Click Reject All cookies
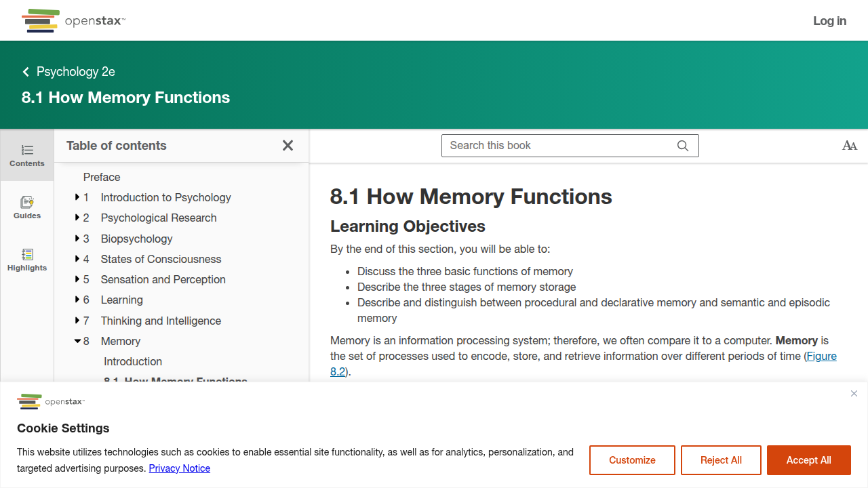The width and height of the screenshot is (868, 488). point(721,460)
